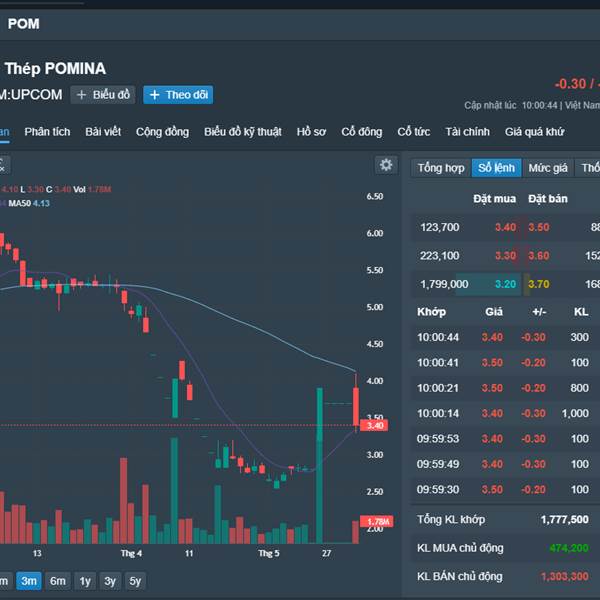Click bid volume 1,799,000 row

pos(444,284)
